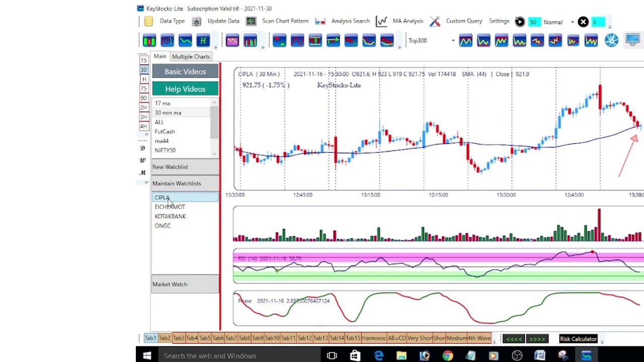Image resolution: width=644 pixels, height=362 pixels.
Task: Click the Custom Query tools icon
Action: pos(435,21)
